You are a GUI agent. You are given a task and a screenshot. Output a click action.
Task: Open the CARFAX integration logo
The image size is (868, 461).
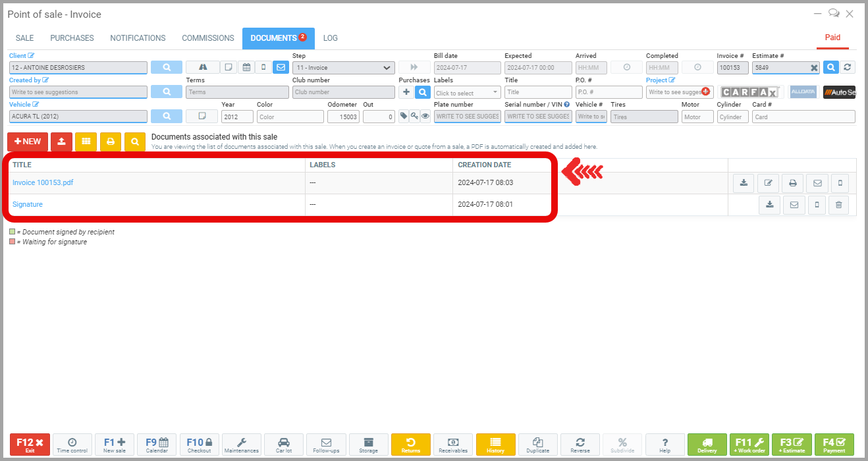[x=750, y=92]
